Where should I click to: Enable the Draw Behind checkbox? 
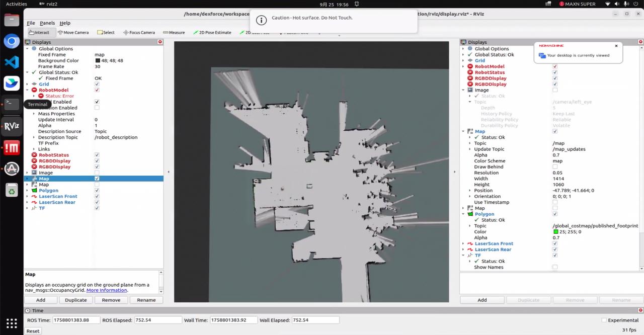[x=555, y=167]
